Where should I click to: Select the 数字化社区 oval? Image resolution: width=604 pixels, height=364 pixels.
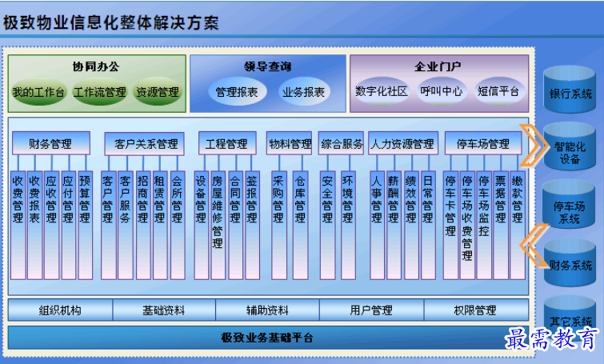382,91
